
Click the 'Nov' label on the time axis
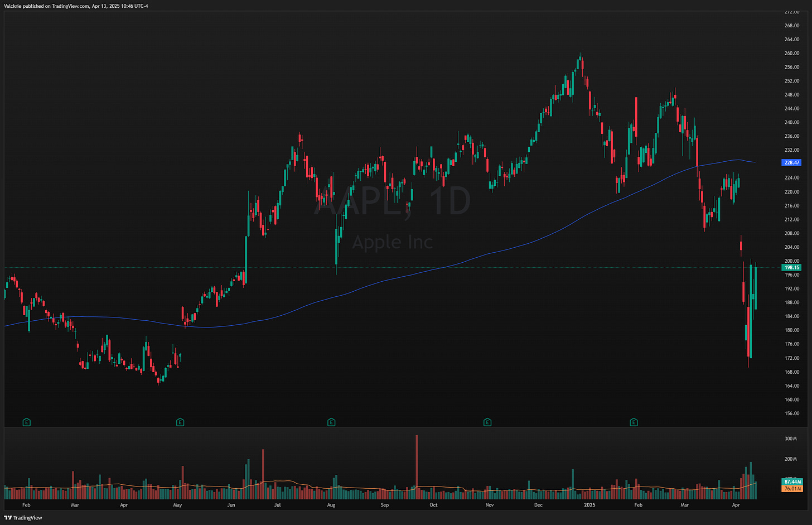(489, 505)
